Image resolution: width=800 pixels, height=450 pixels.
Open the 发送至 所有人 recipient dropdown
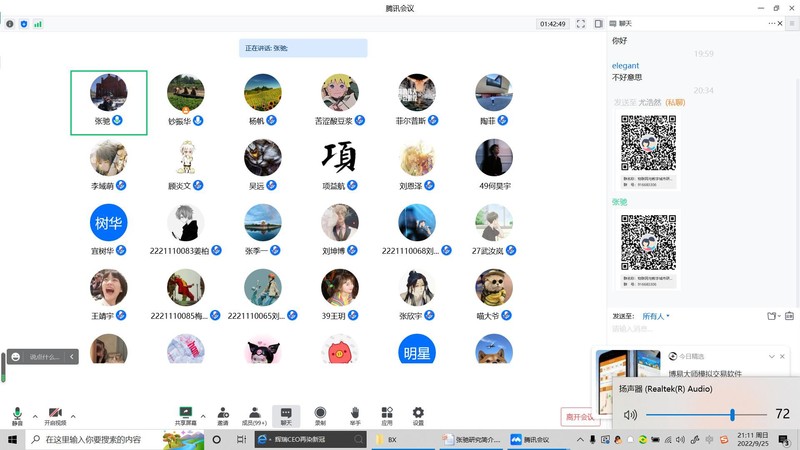tap(655, 316)
